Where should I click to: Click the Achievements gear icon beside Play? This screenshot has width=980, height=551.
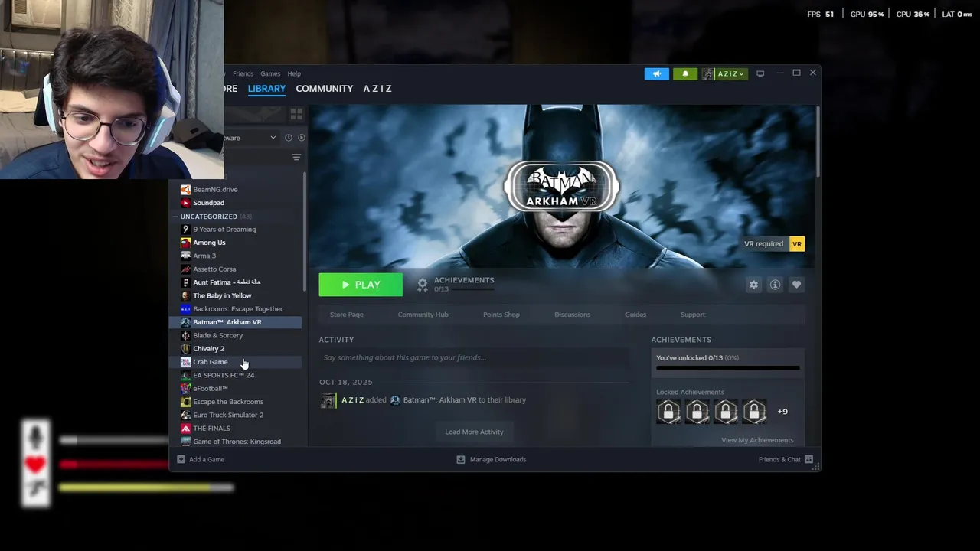tap(422, 285)
